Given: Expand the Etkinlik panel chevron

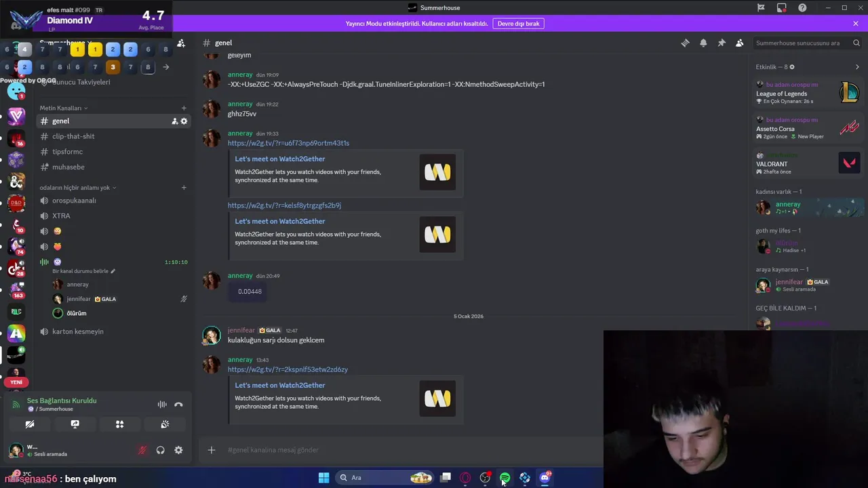Looking at the screenshot, I should [x=857, y=67].
